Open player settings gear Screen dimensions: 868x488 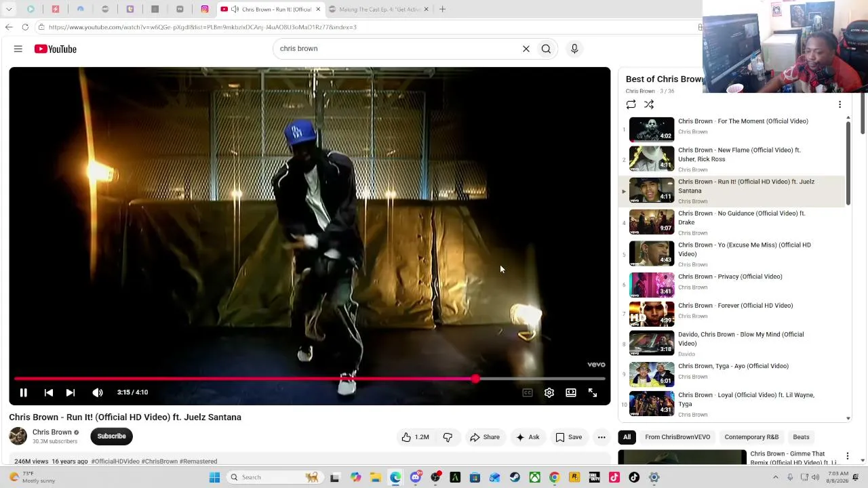[549, 392]
